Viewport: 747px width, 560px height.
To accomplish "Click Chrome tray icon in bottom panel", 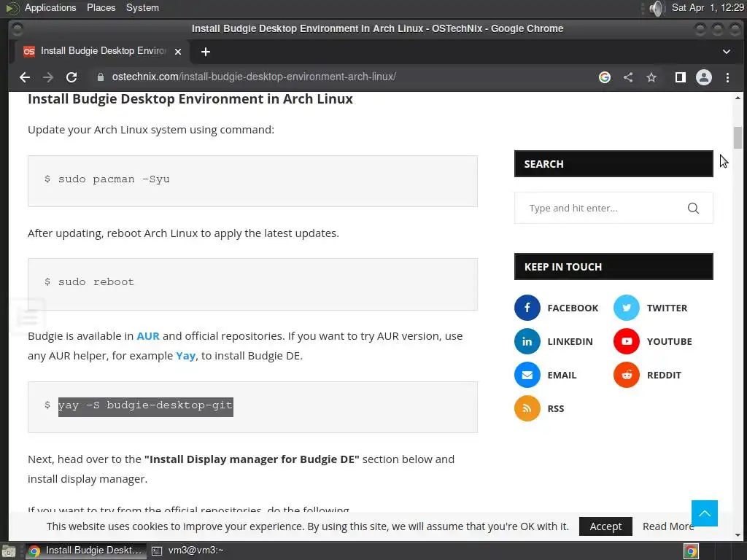I will pyautogui.click(x=691, y=551).
